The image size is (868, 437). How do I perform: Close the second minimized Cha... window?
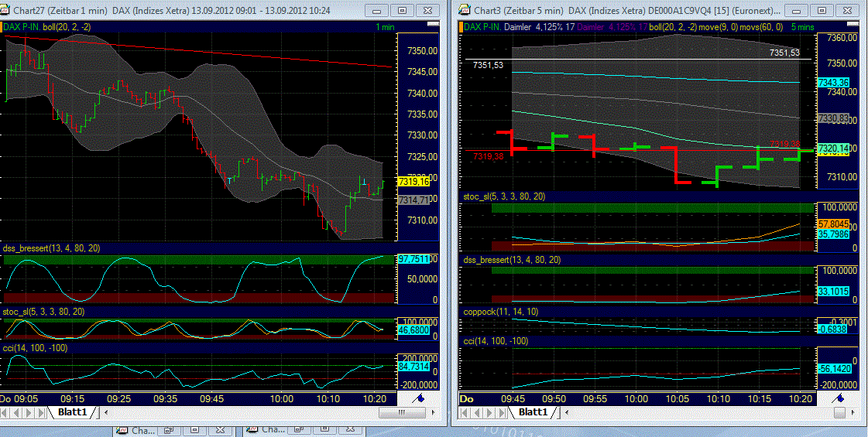click(x=350, y=430)
